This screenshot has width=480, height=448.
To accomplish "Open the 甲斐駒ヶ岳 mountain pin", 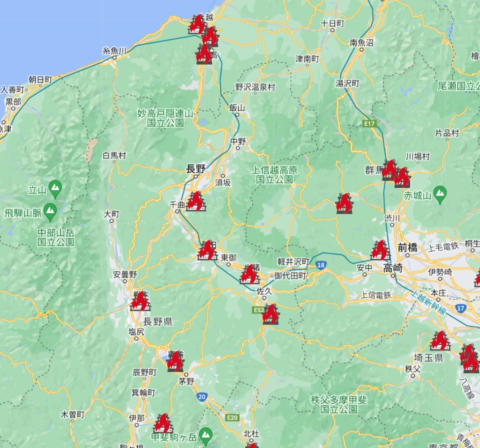I will tap(206, 433).
